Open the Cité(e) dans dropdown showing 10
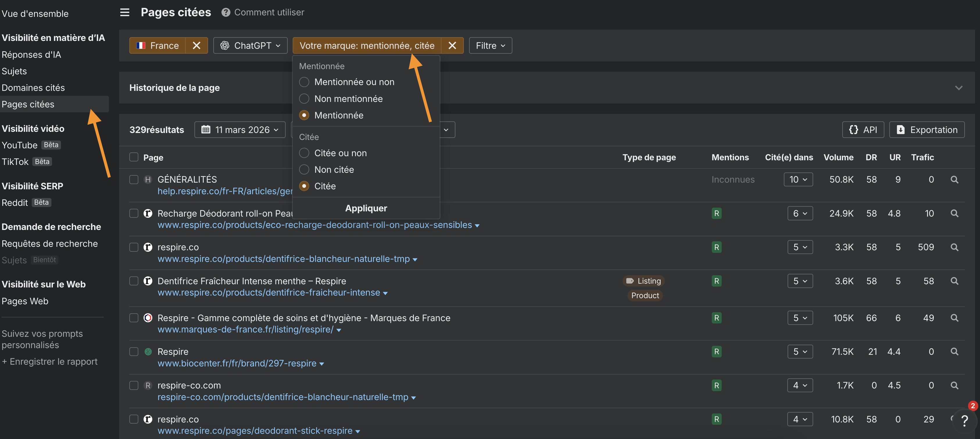 [798, 179]
